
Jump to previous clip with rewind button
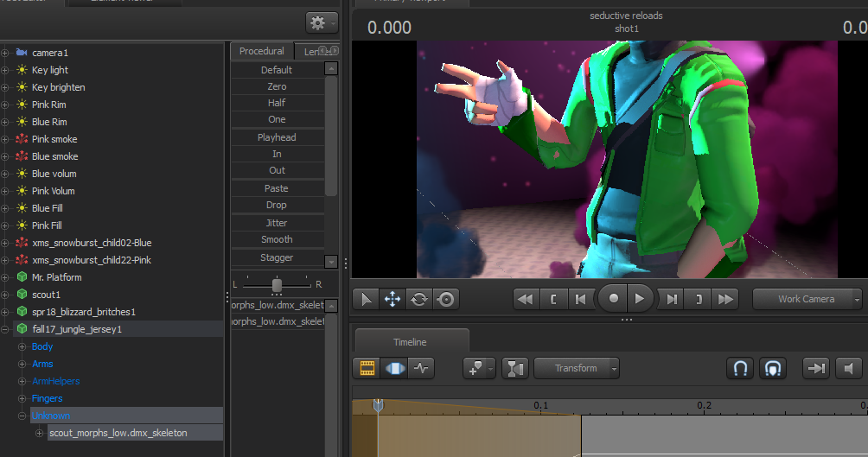pos(526,299)
